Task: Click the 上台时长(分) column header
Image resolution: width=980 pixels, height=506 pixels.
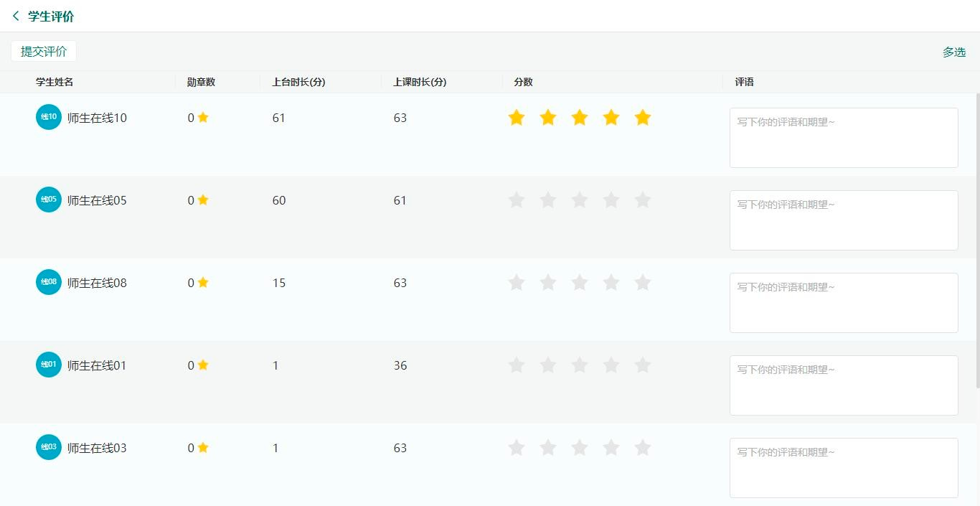Action: [298, 82]
